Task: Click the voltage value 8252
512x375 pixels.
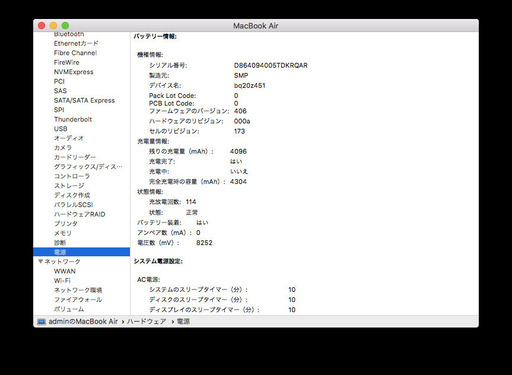Action: tap(204, 243)
